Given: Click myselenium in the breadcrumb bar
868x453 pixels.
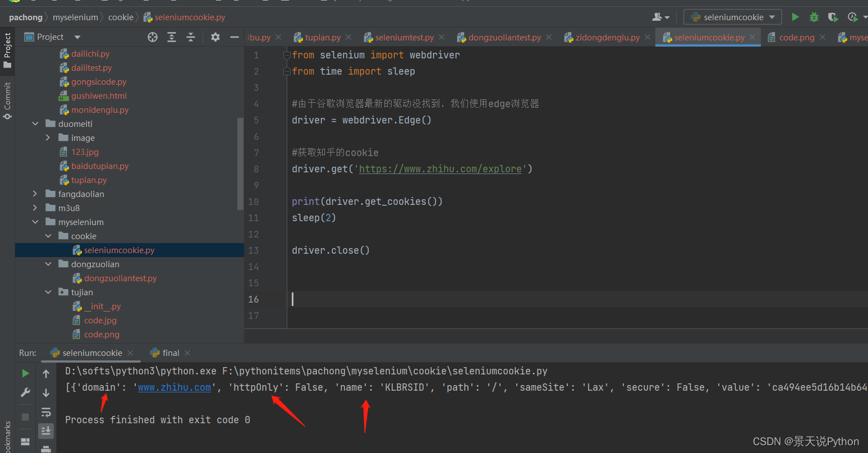Looking at the screenshot, I should click(x=75, y=17).
